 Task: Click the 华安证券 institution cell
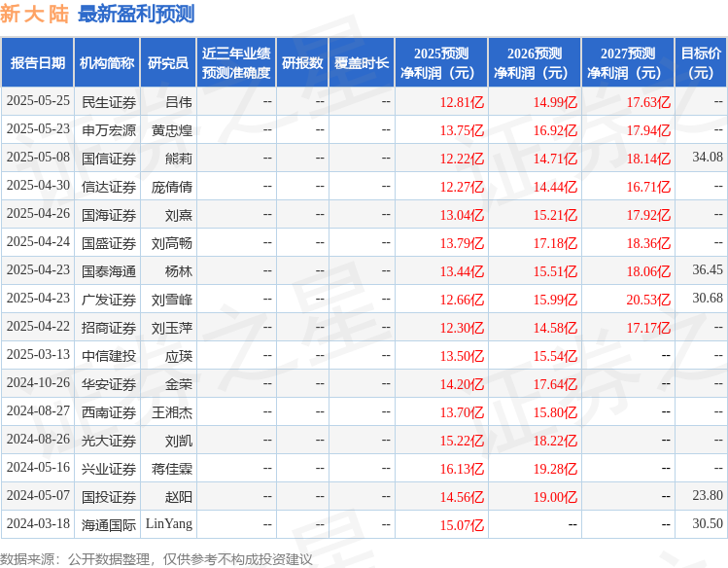click(x=109, y=384)
